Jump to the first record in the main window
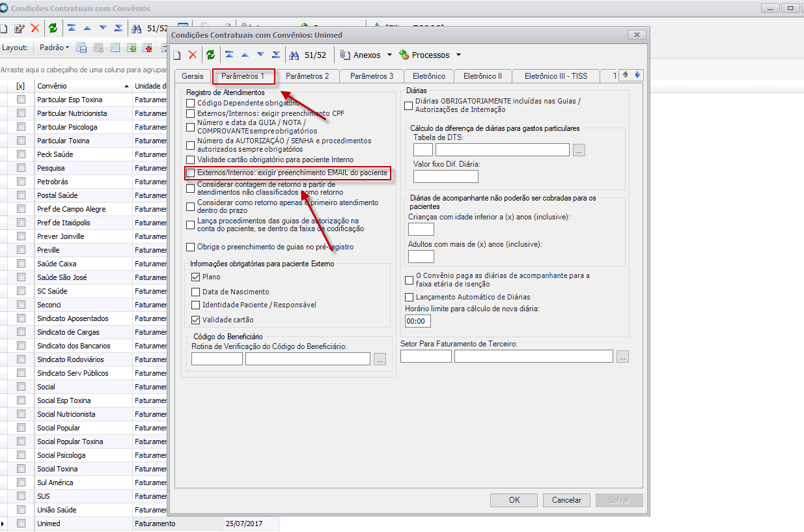The image size is (804, 532). point(72,29)
